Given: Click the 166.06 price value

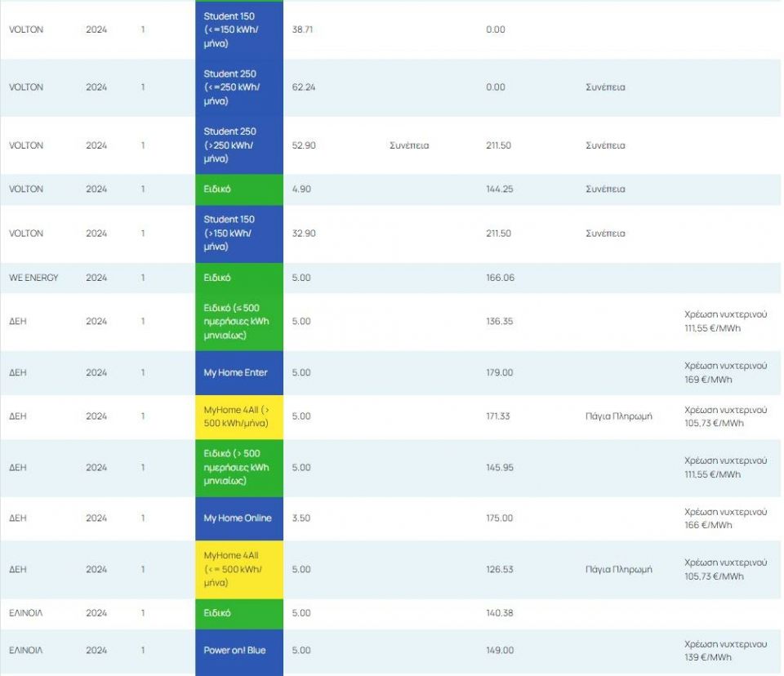Looking at the screenshot, I should point(500,278).
